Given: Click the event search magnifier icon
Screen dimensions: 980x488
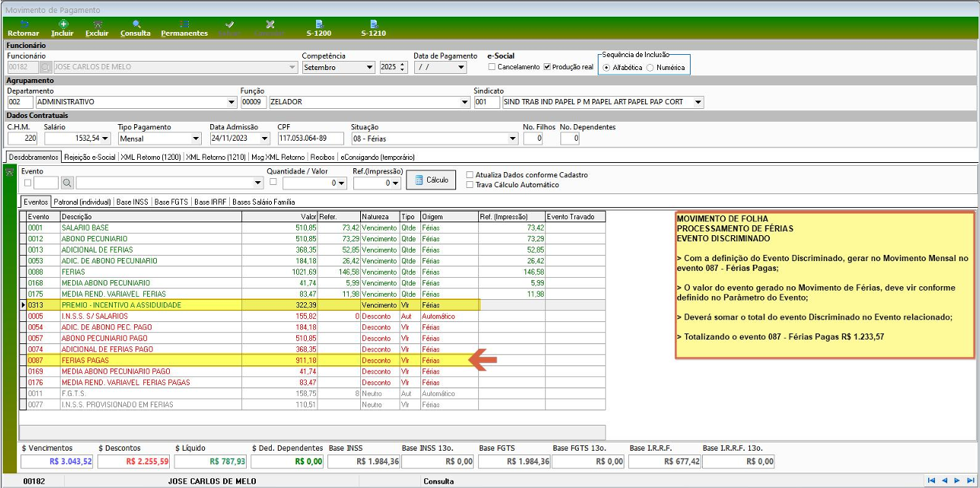Looking at the screenshot, I should tap(67, 183).
